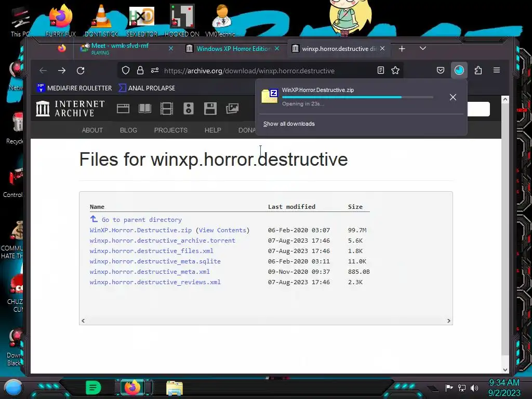Close the Meet tab
Screen dimensions: 532x399
171,48
